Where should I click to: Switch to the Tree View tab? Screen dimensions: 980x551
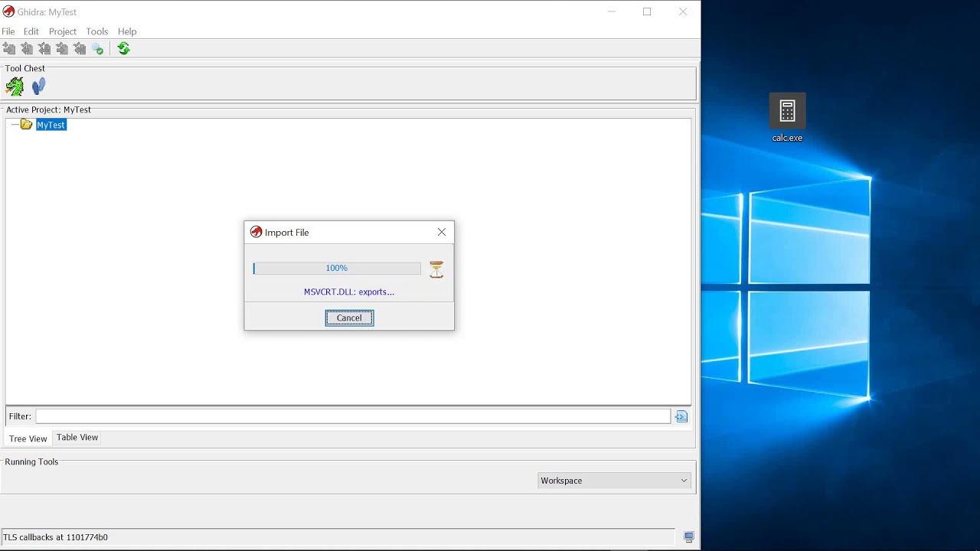(28, 439)
